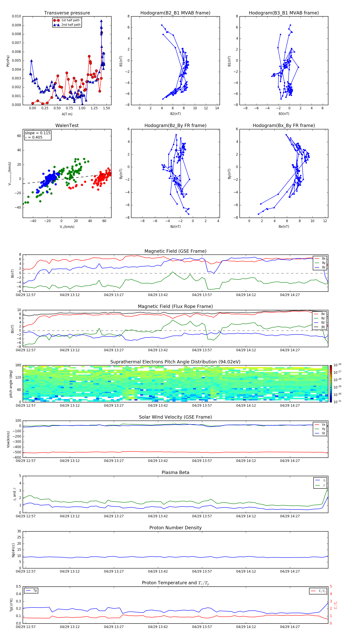Click the "Plasma Beta" panel title

(x=175, y=472)
